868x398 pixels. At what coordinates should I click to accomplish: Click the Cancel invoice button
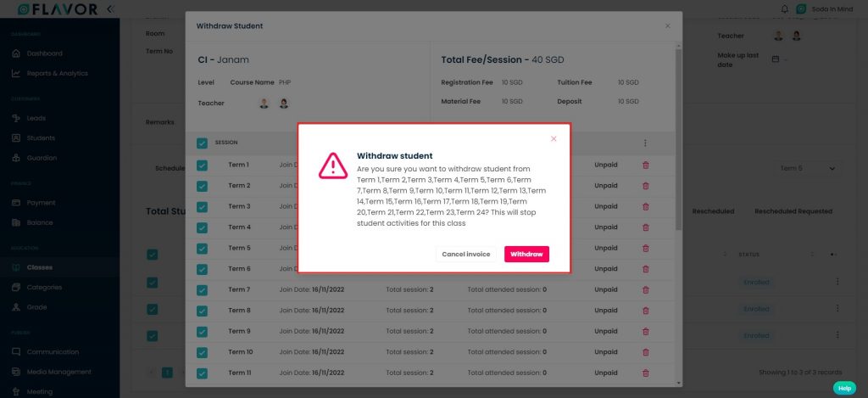coord(465,254)
